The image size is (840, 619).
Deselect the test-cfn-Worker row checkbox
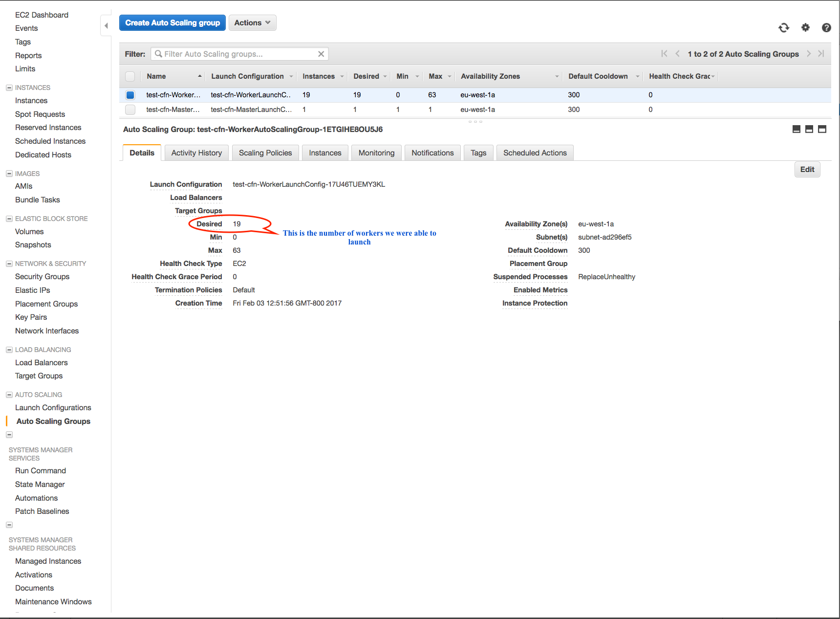click(x=130, y=95)
